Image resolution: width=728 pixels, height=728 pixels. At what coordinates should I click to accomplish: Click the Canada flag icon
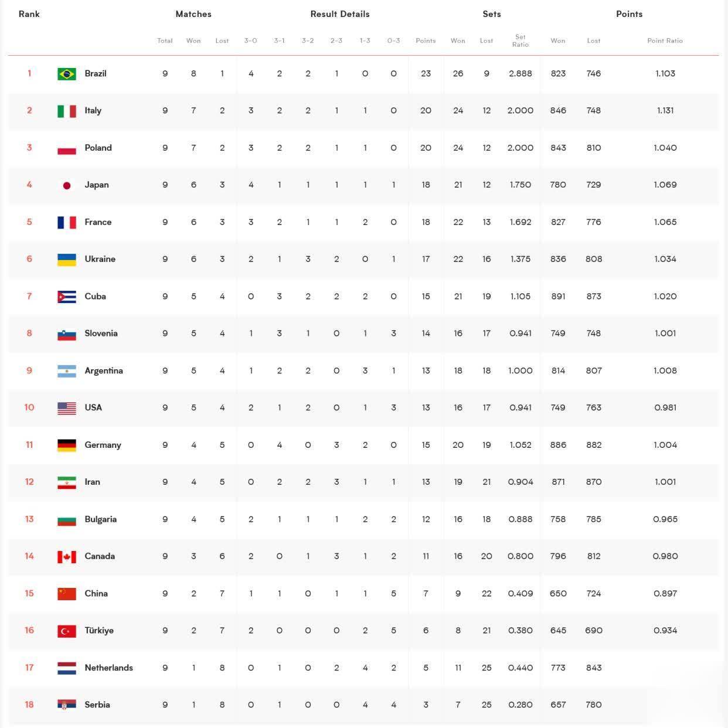[67, 557]
